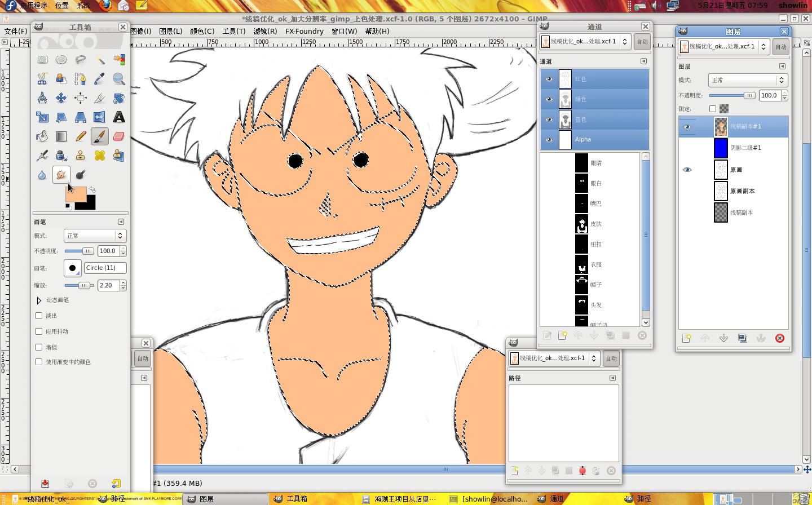This screenshot has height=505, width=812.
Task: Select the Eraser tool
Action: click(x=119, y=136)
